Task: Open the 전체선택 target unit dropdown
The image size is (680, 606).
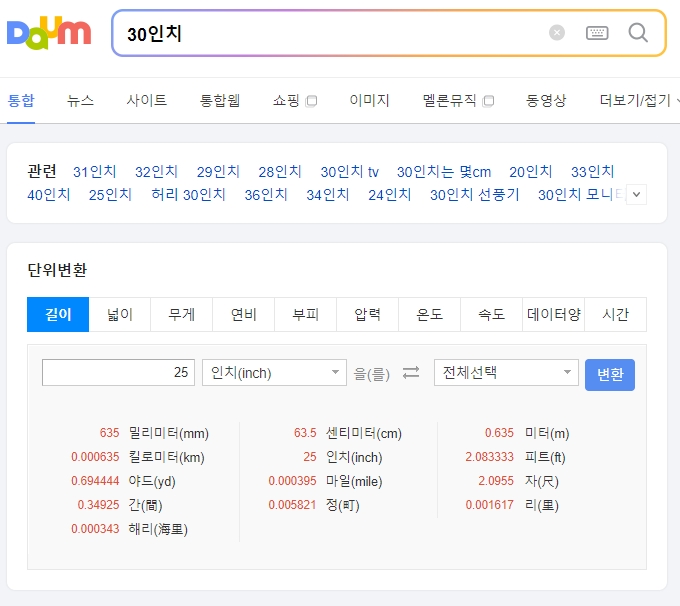Action: pos(506,372)
